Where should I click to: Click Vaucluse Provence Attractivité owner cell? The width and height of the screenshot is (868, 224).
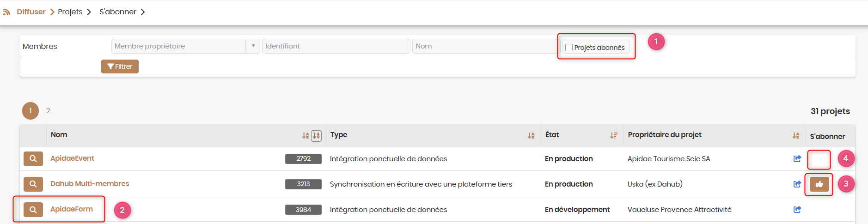[679, 209]
